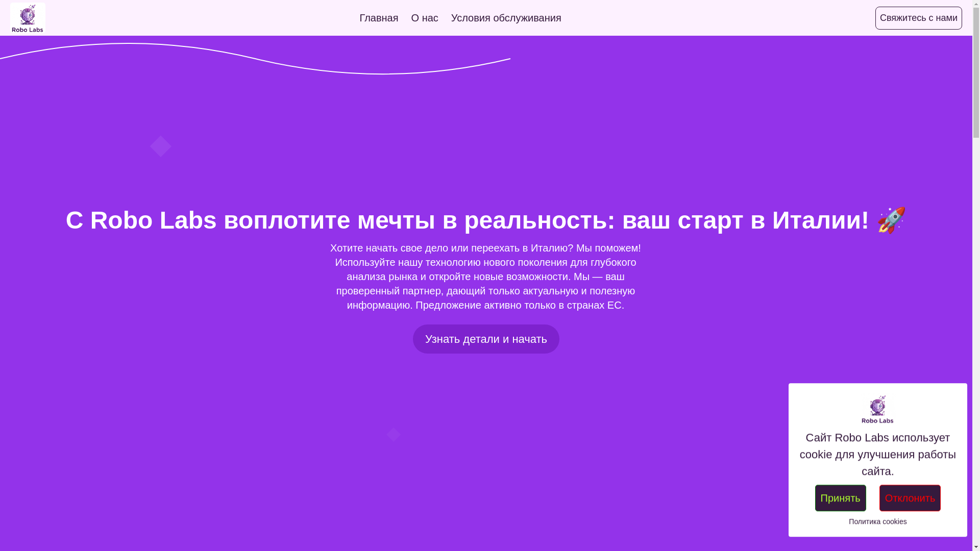
Task: Click the page's vertical scrollbar
Action: 976,275
